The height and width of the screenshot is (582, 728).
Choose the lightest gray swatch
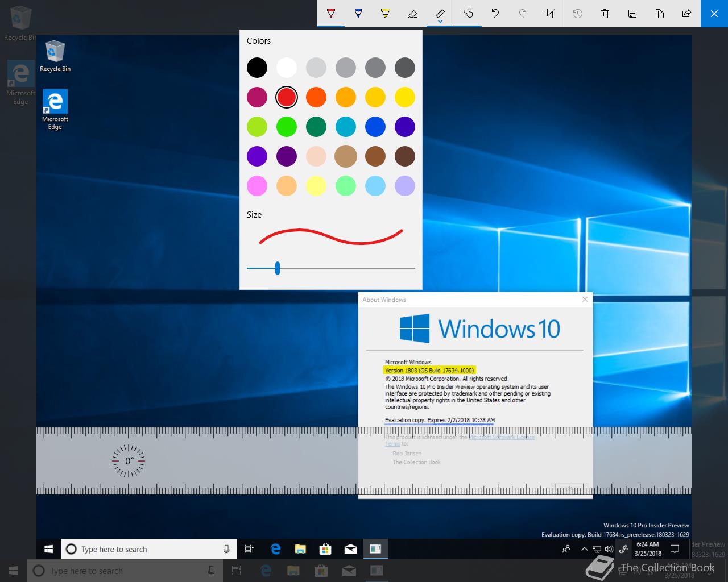316,68
